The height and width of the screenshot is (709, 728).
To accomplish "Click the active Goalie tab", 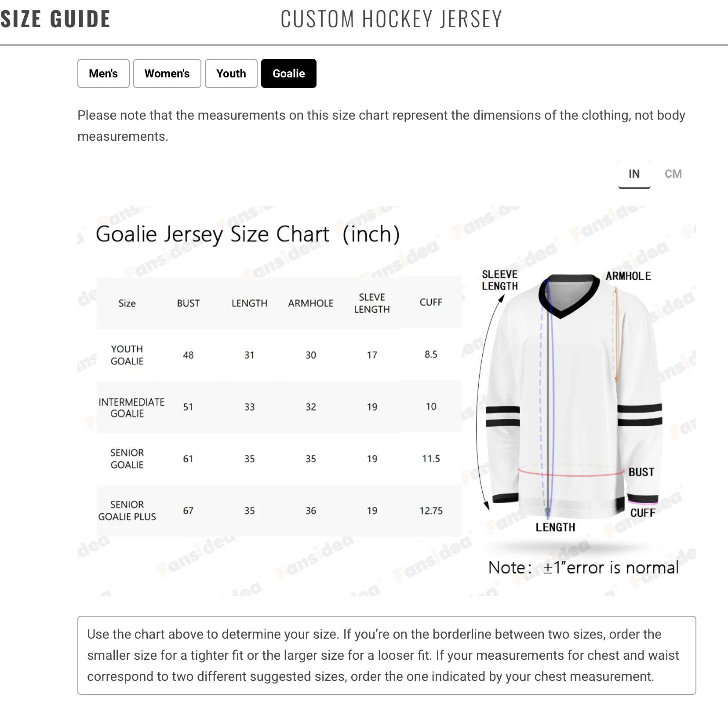I will click(x=288, y=73).
